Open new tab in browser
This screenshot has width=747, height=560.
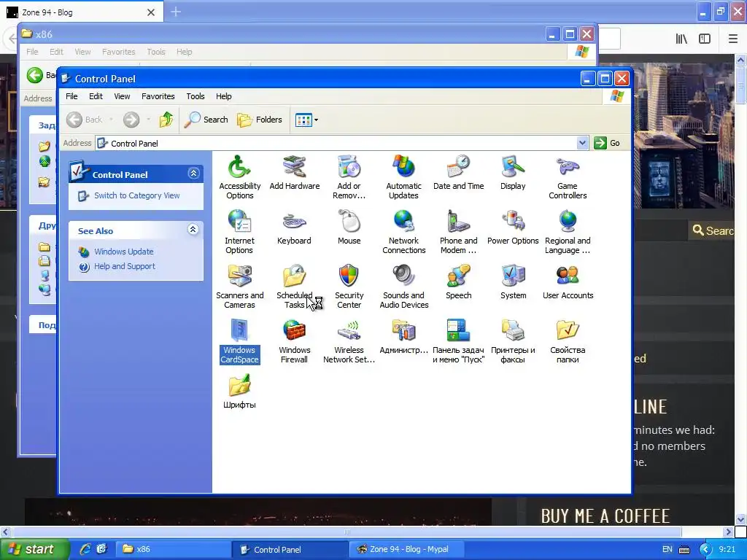pyautogui.click(x=176, y=12)
